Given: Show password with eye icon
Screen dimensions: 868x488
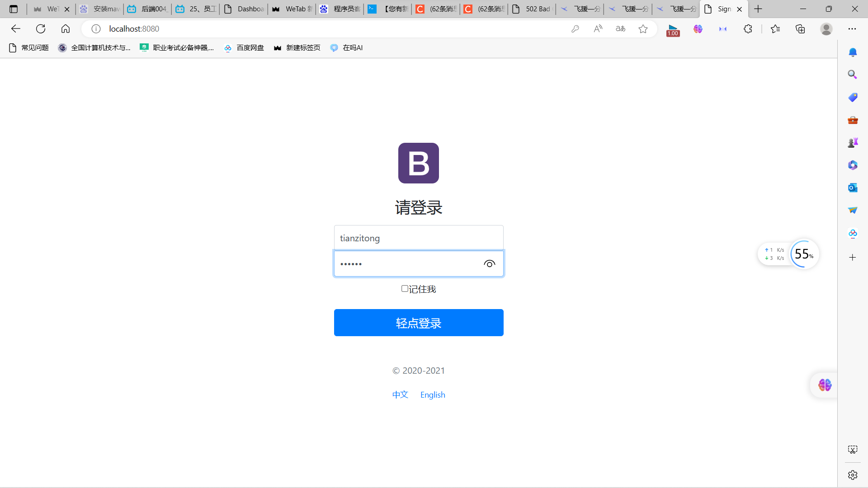Looking at the screenshot, I should [489, 264].
